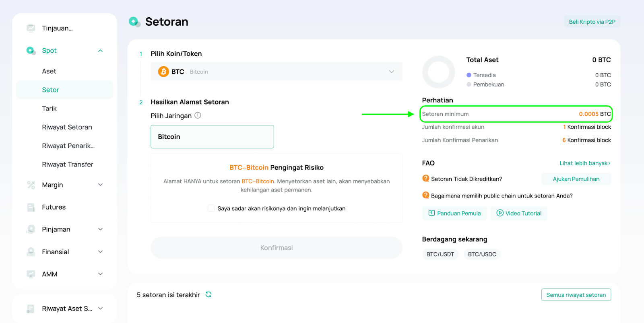The height and width of the screenshot is (323, 644).
Task: Click the Setoran Tidak Dikreditkan? FAQ text
Action: [466, 179]
